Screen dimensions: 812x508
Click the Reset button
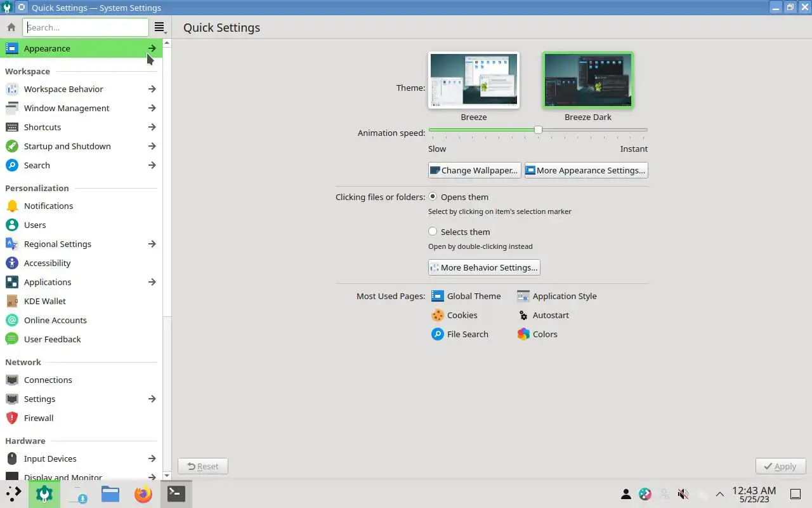[203, 466]
